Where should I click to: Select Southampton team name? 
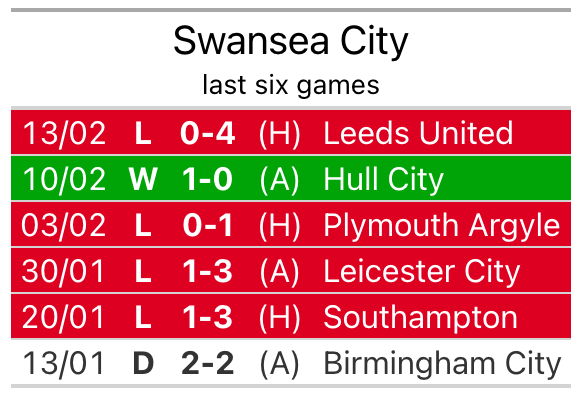(x=420, y=318)
